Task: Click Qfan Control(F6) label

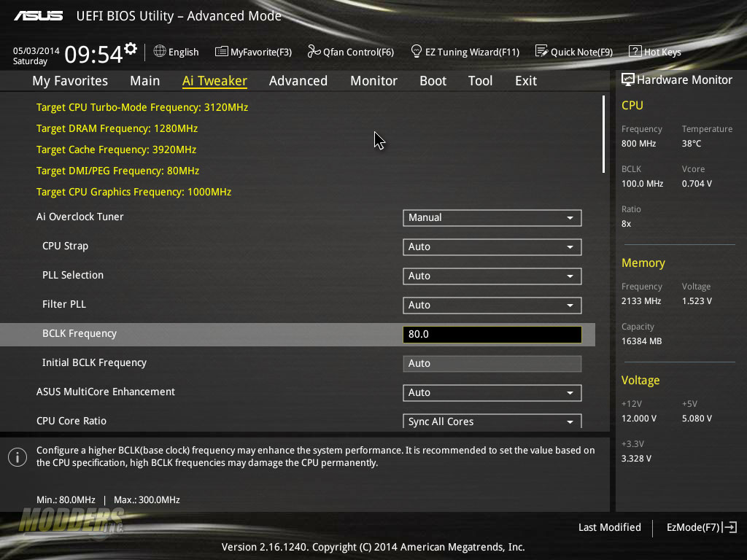Action: (358, 52)
